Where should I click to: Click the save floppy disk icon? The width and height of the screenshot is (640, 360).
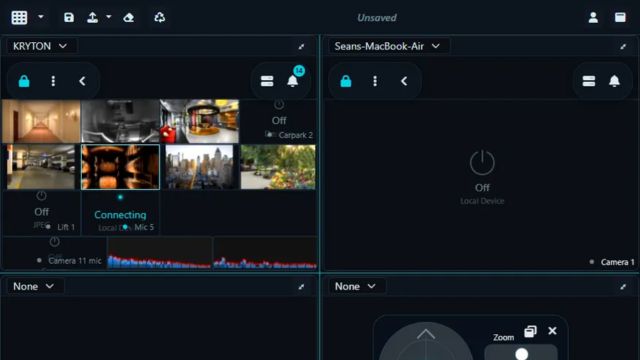coord(69,18)
